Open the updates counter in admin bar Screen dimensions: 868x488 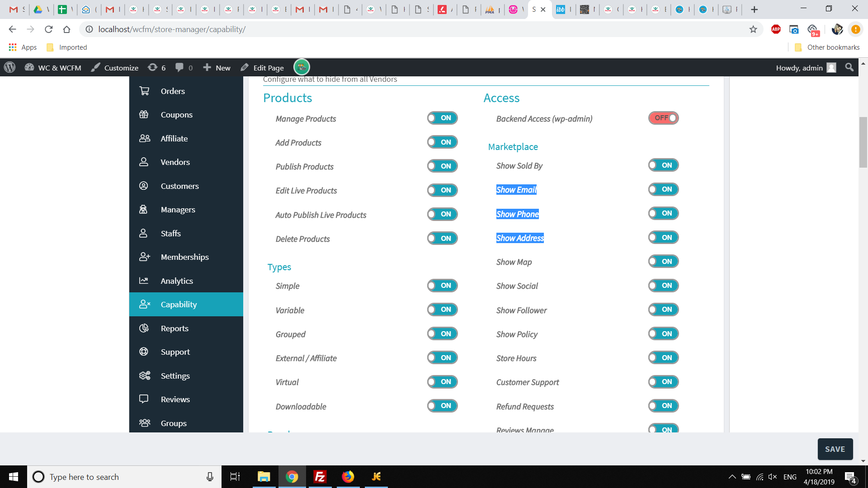pyautogui.click(x=157, y=67)
